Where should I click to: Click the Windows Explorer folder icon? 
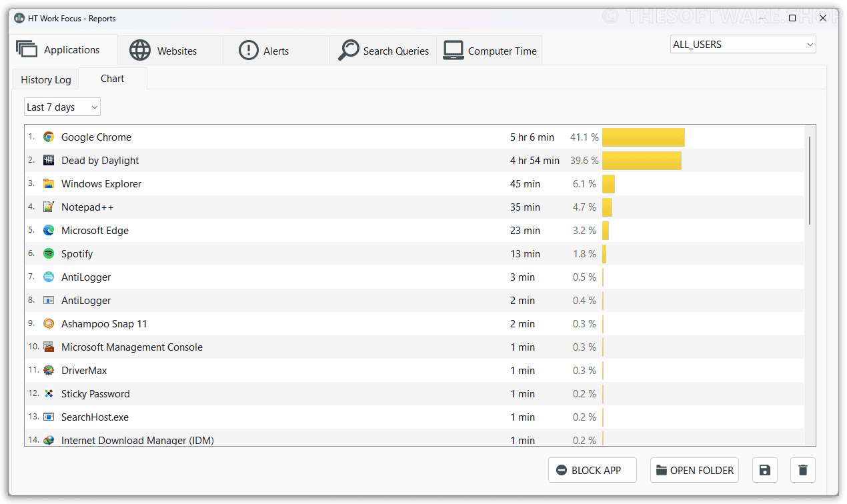pyautogui.click(x=49, y=184)
